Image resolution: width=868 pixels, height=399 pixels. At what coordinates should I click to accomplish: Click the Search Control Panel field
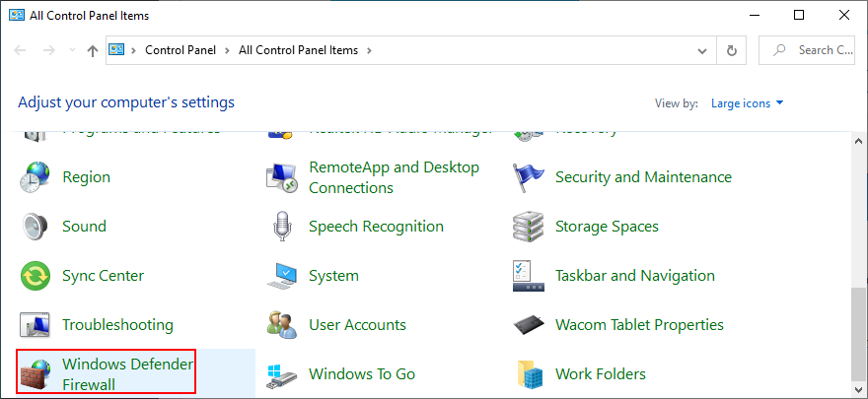[814, 50]
